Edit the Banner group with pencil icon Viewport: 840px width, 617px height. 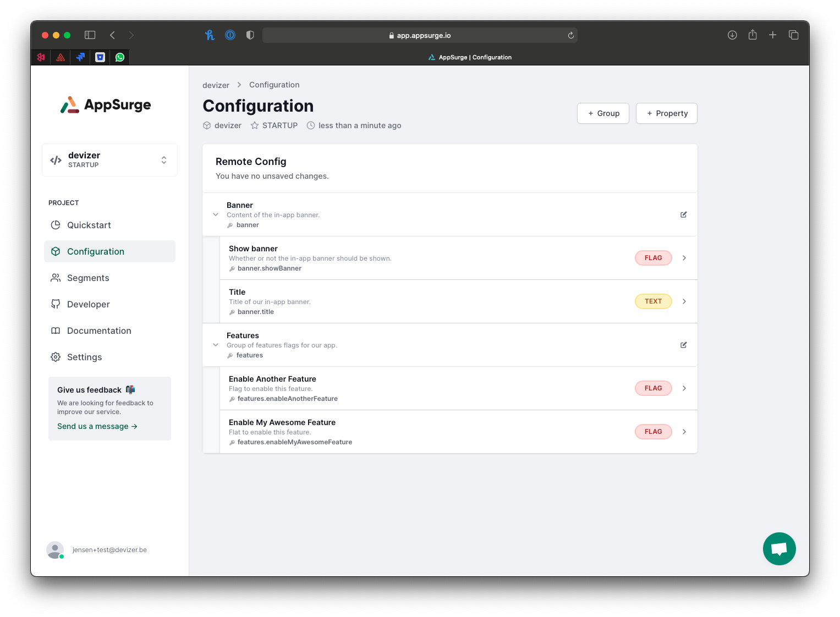(x=683, y=214)
